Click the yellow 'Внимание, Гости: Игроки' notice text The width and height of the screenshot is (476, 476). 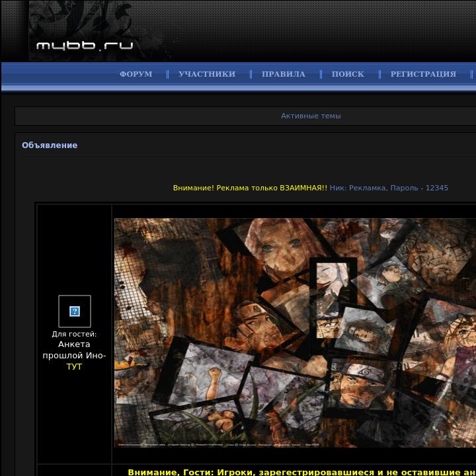tap(301, 472)
